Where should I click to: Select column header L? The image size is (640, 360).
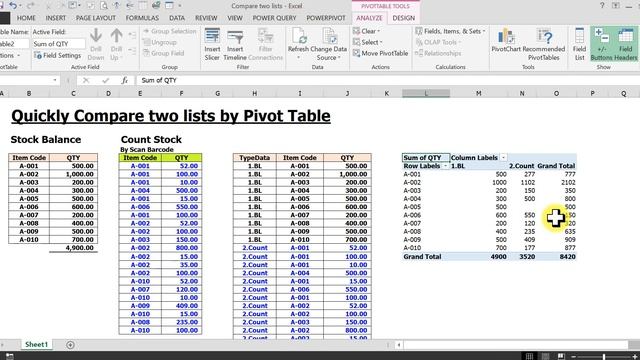[x=426, y=93]
